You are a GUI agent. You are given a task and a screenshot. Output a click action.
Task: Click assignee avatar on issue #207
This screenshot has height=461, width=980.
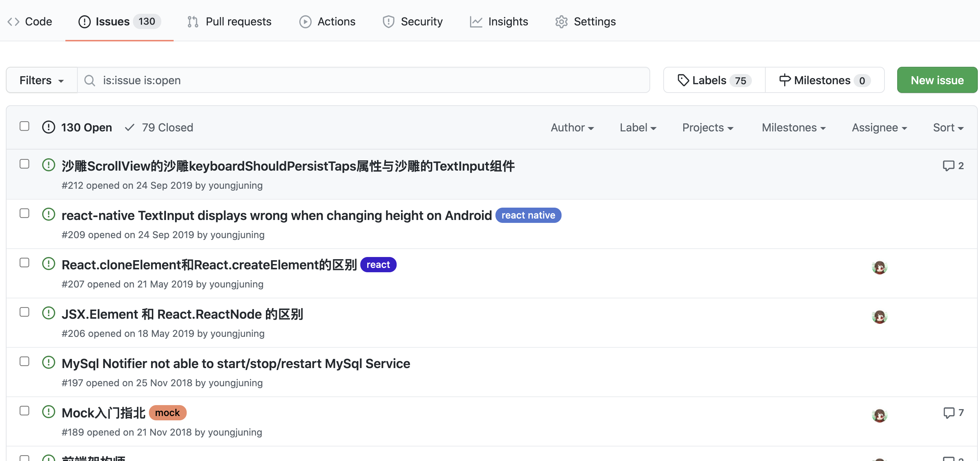tap(879, 267)
